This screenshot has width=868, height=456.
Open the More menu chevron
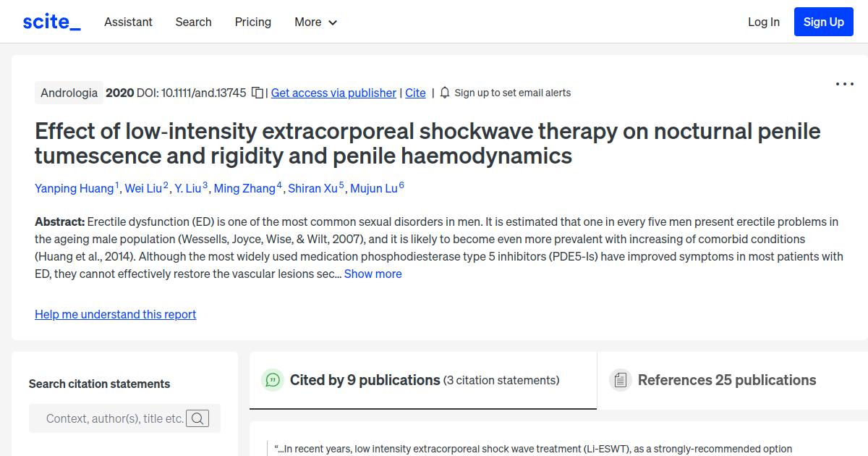[333, 22]
